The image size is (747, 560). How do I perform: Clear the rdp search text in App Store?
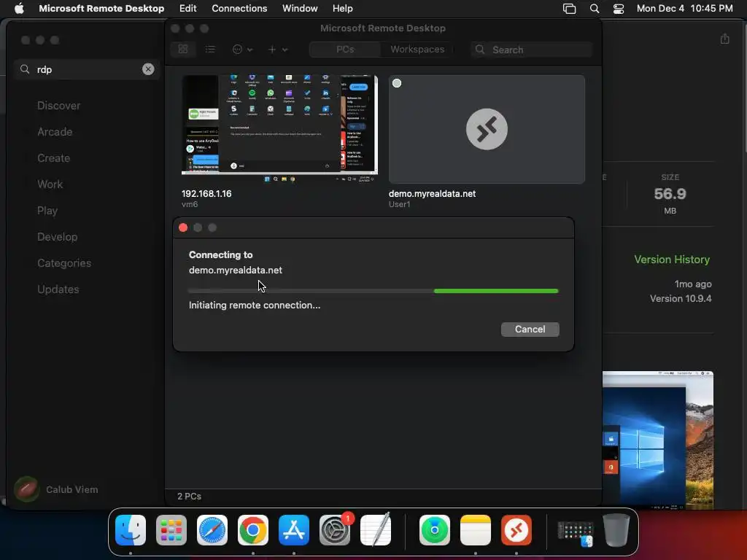pyautogui.click(x=148, y=69)
